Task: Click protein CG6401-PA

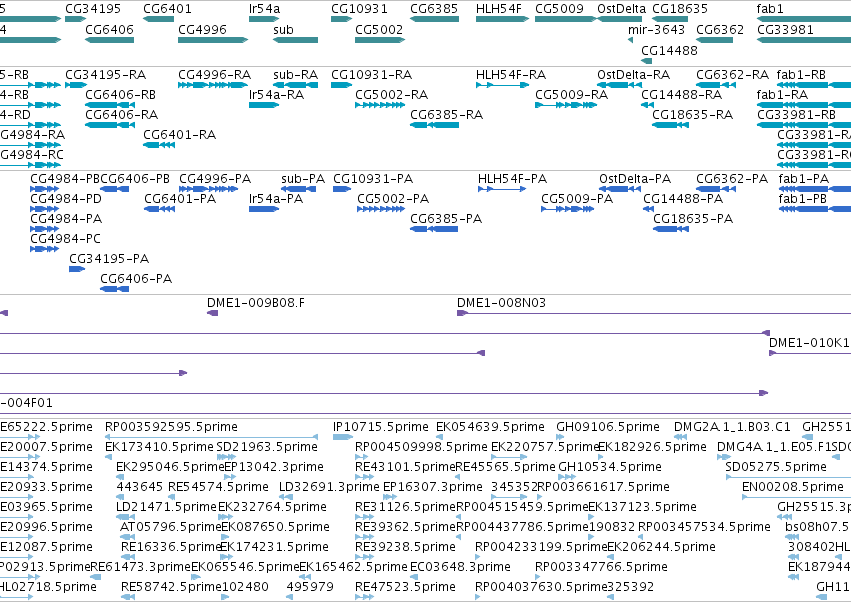Action: tap(160, 209)
